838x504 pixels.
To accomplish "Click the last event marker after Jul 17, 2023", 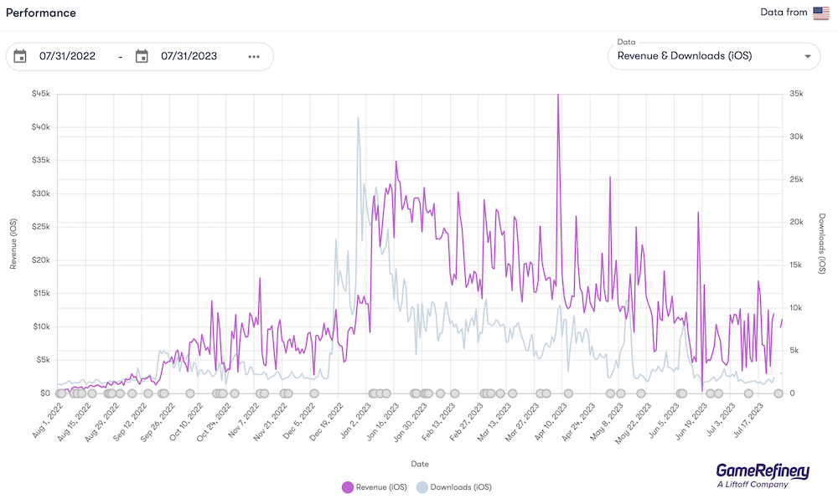I will click(x=779, y=393).
